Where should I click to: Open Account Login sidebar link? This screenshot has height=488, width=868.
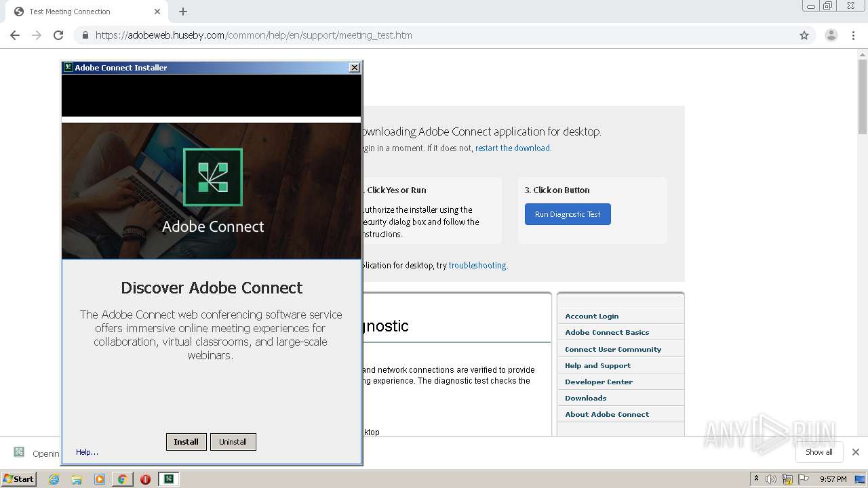pyautogui.click(x=591, y=316)
